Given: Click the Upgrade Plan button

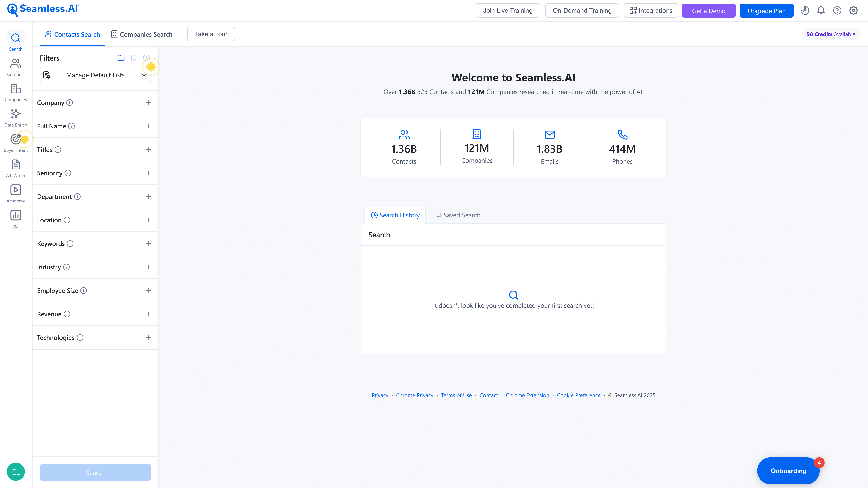Looking at the screenshot, I should tap(767, 11).
